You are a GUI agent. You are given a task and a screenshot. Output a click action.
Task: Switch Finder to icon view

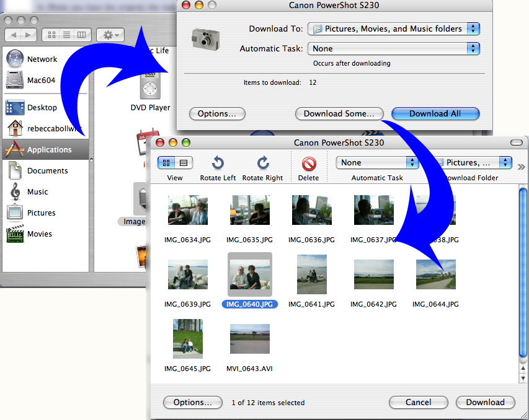pos(51,35)
